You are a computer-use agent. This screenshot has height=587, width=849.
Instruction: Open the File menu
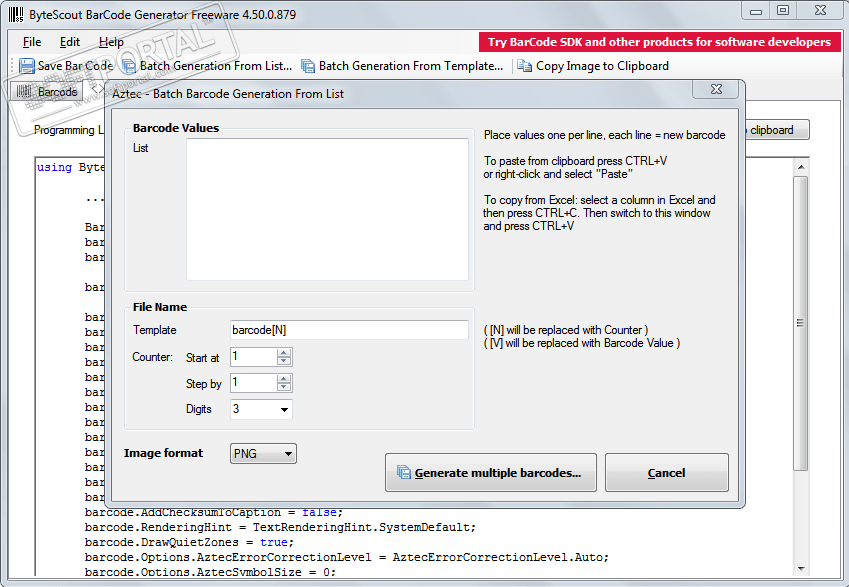(32, 42)
